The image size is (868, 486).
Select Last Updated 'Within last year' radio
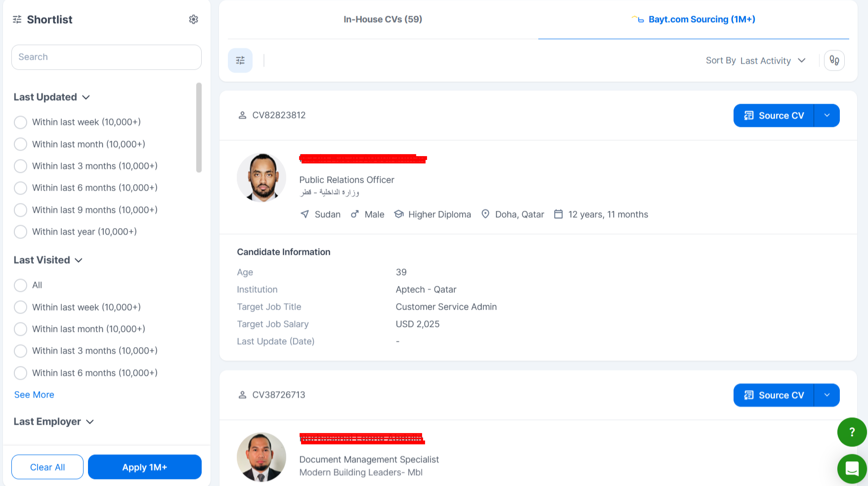20,232
